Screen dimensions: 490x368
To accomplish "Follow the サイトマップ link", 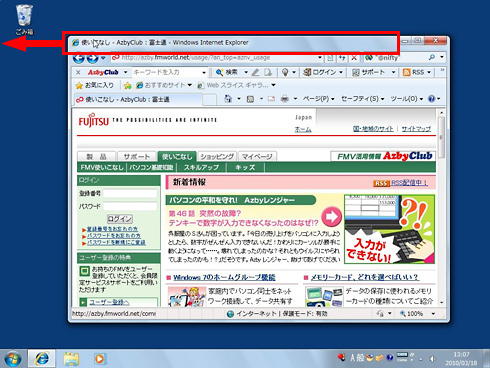I will click(x=416, y=129).
